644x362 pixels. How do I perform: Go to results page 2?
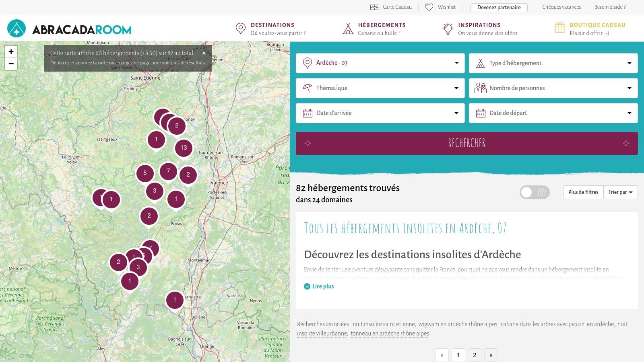pos(475,355)
